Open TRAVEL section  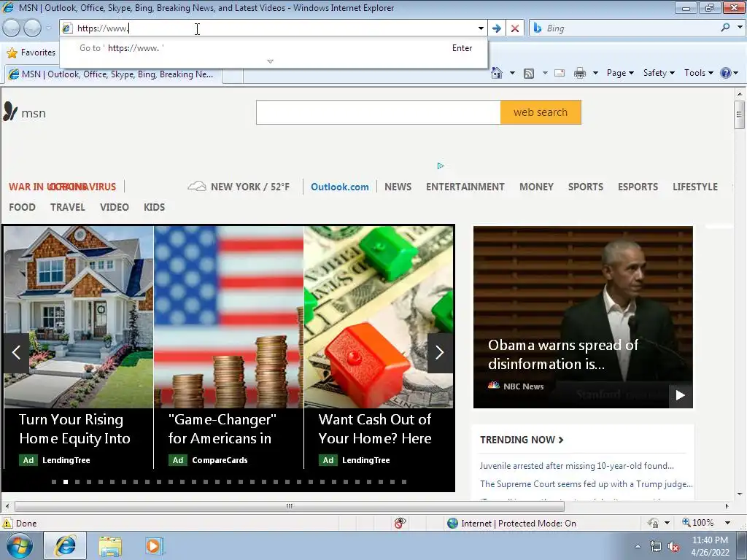point(68,207)
